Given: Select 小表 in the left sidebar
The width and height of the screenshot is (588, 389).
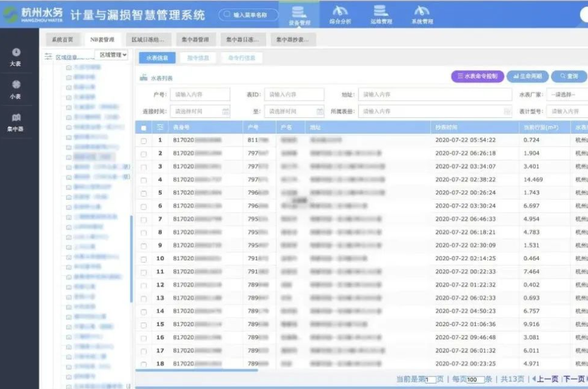Looking at the screenshot, I should tap(16, 89).
